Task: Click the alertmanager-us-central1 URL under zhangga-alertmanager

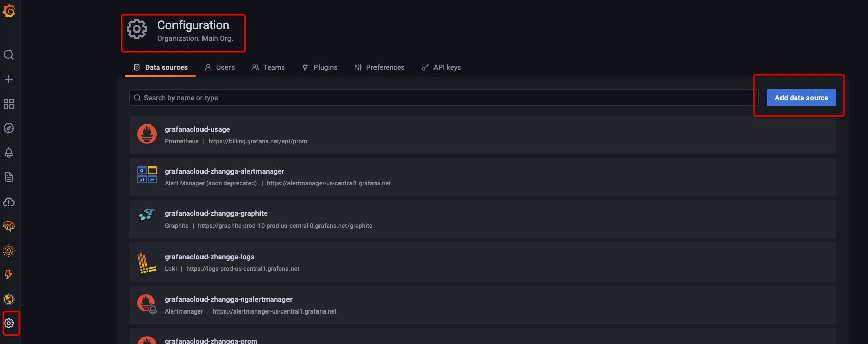Action: tap(329, 183)
